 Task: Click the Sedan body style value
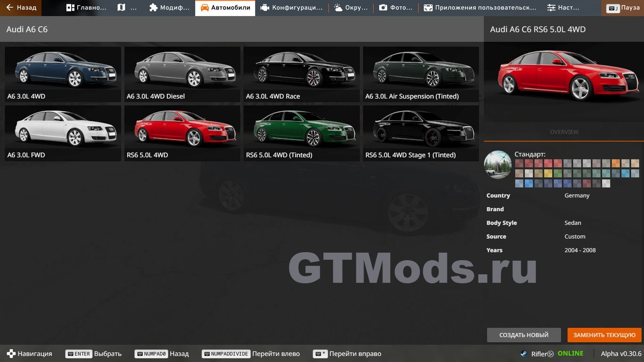click(x=573, y=222)
